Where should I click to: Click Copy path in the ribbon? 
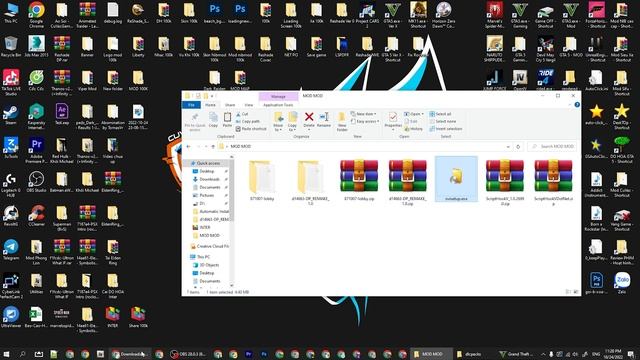[248, 121]
